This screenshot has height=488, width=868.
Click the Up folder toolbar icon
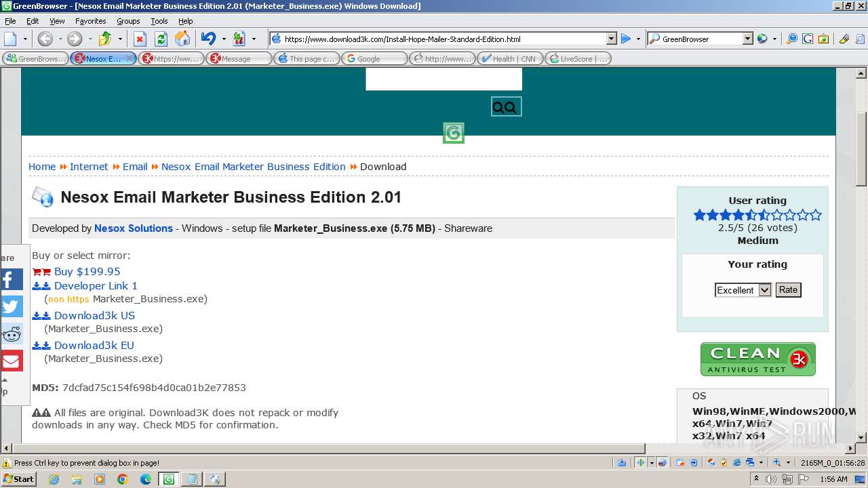105,39
